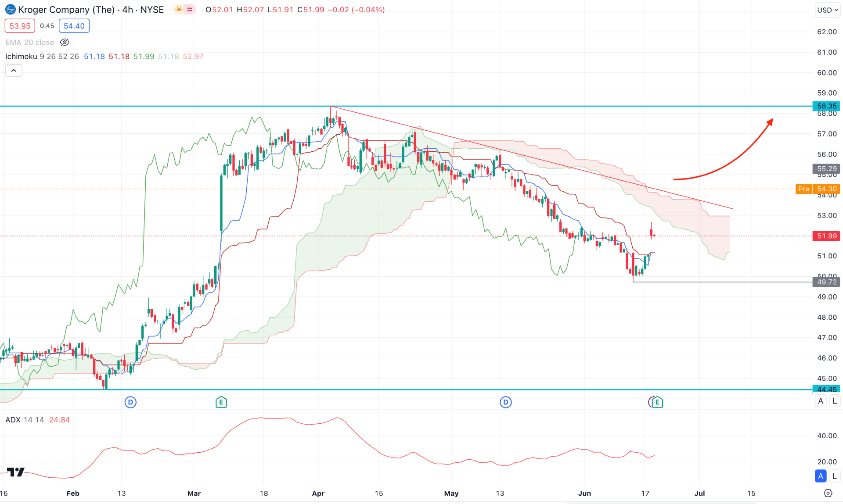Click the Ichimoku value 51.99 in legend
843x504 pixels.
(144, 57)
